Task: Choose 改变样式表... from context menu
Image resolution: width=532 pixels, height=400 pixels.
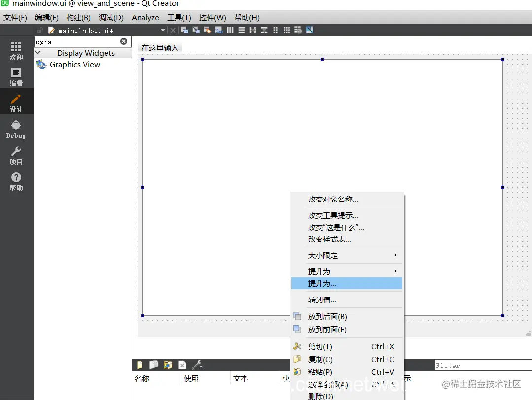Action: coord(347,239)
